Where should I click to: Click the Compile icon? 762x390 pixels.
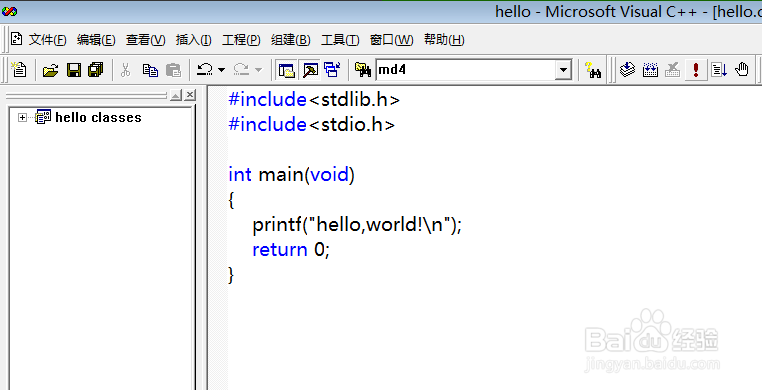627,70
